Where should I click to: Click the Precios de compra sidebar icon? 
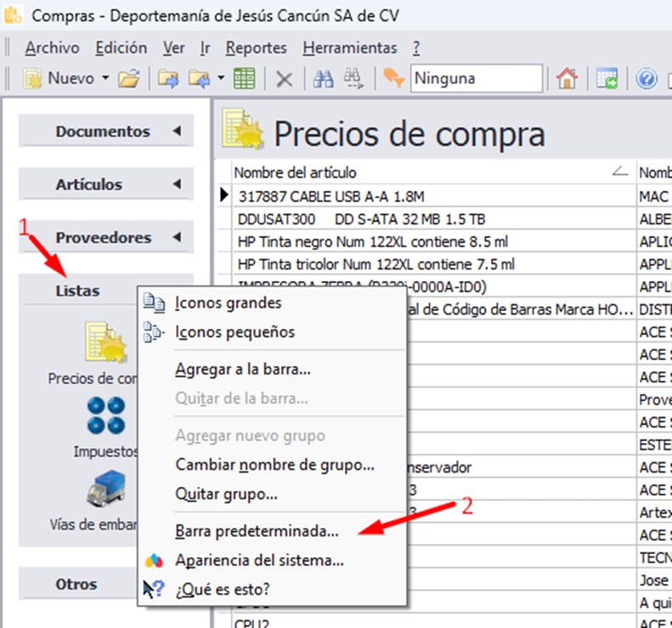[106, 342]
